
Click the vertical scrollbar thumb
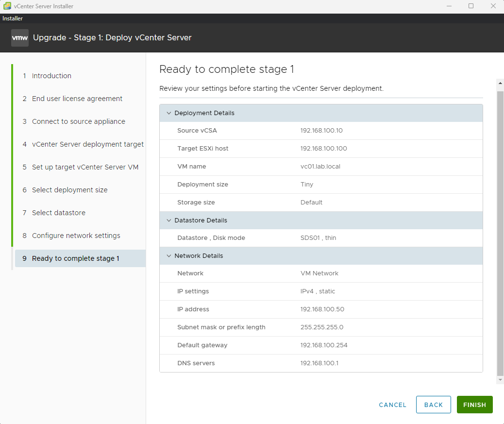[500, 234]
